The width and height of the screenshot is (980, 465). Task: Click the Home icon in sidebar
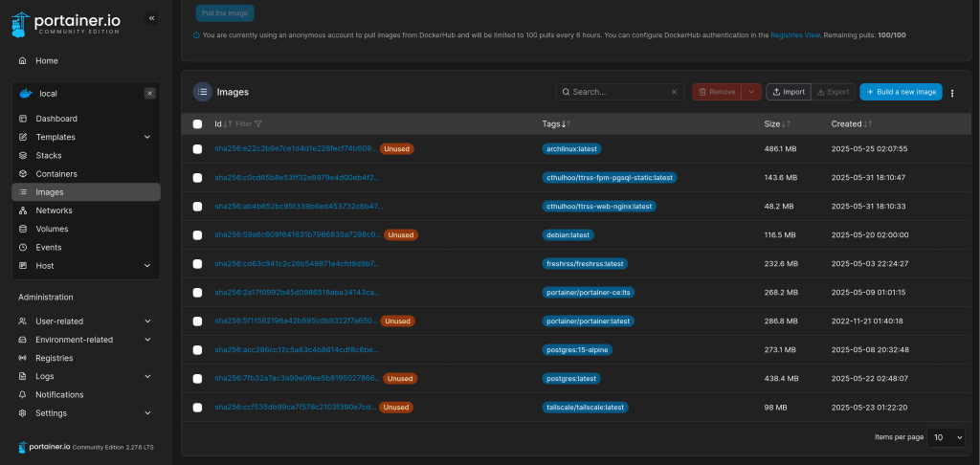[x=23, y=61]
